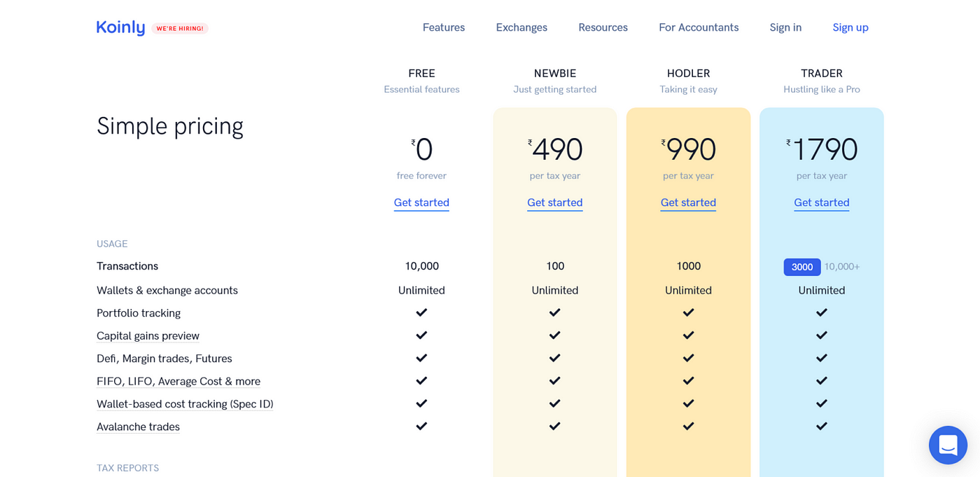Click the Free plan Portfolio tracking checkmark

click(421, 312)
